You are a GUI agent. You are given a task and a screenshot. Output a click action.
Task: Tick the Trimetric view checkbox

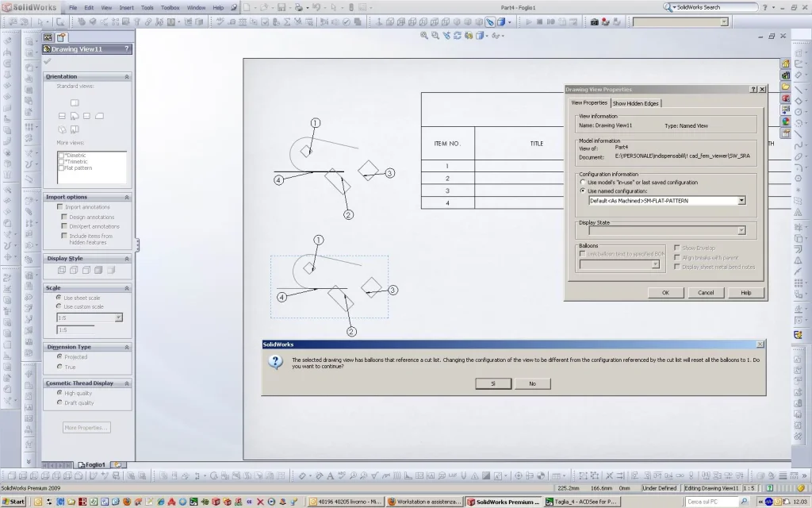61,162
